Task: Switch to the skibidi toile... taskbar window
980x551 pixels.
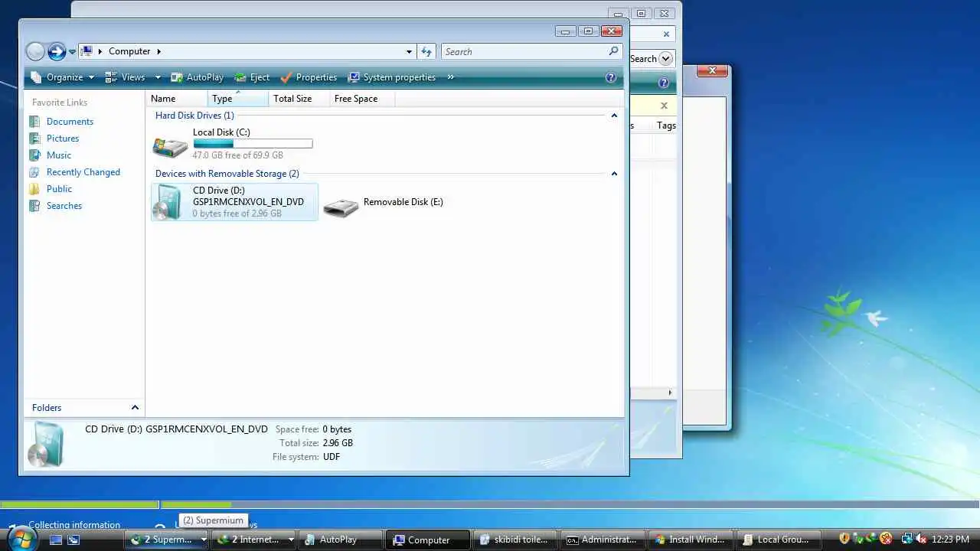Action: (x=514, y=540)
